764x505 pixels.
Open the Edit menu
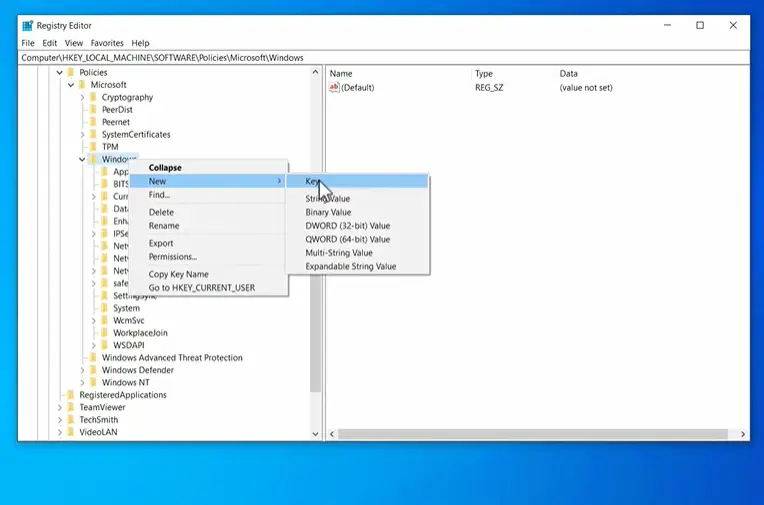[x=50, y=43]
